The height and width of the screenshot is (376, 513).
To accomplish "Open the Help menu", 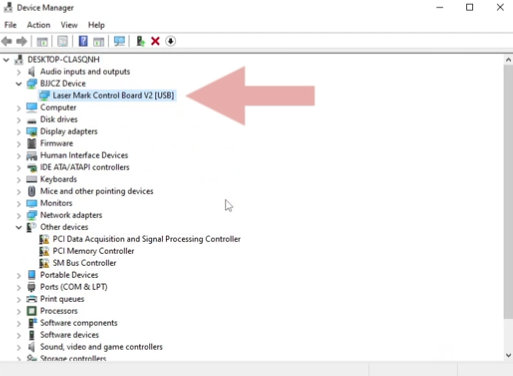I will [96, 25].
